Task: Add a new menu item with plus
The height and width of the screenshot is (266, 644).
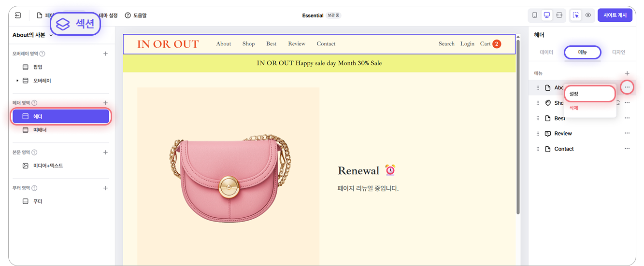Action: tap(627, 73)
